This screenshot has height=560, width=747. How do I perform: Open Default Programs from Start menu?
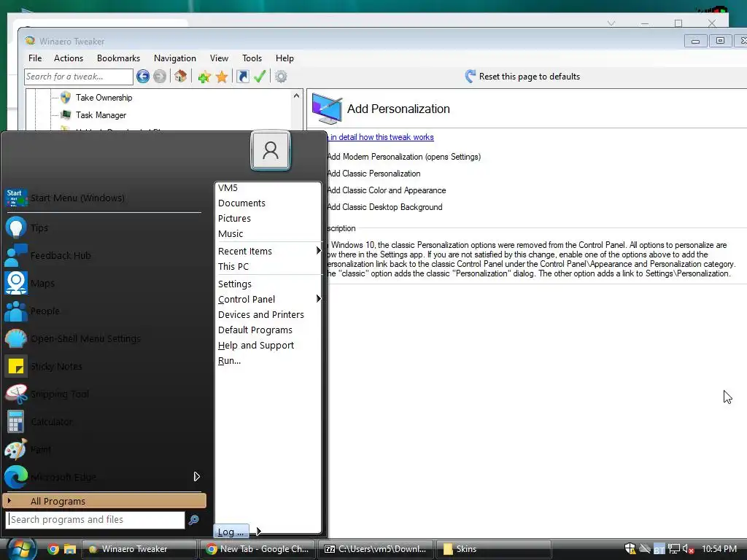[268, 330]
